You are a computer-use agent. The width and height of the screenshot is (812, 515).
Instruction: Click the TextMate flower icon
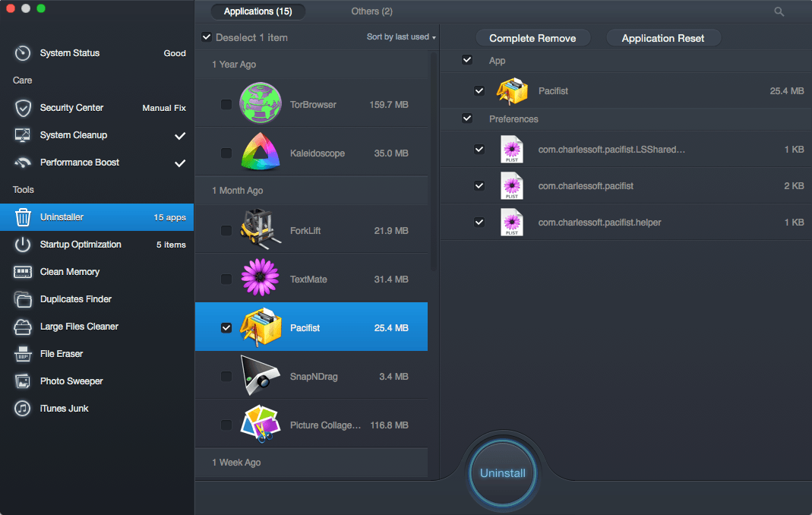click(261, 277)
